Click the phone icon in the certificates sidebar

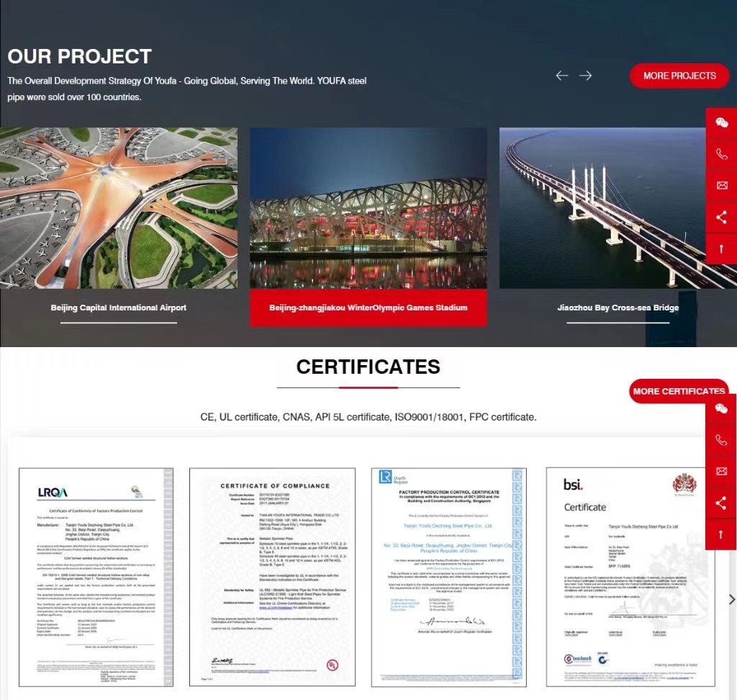(x=721, y=440)
